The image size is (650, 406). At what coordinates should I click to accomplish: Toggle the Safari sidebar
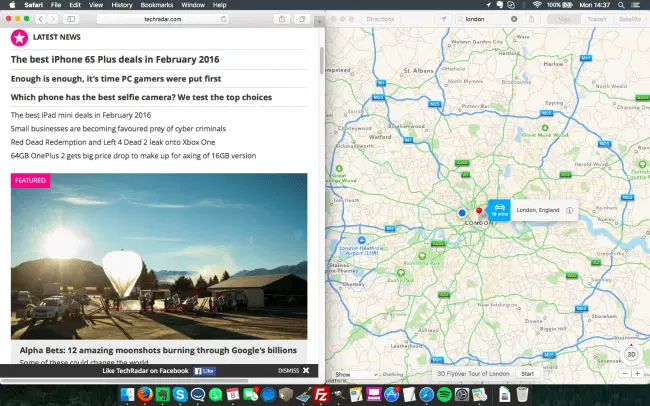point(71,19)
